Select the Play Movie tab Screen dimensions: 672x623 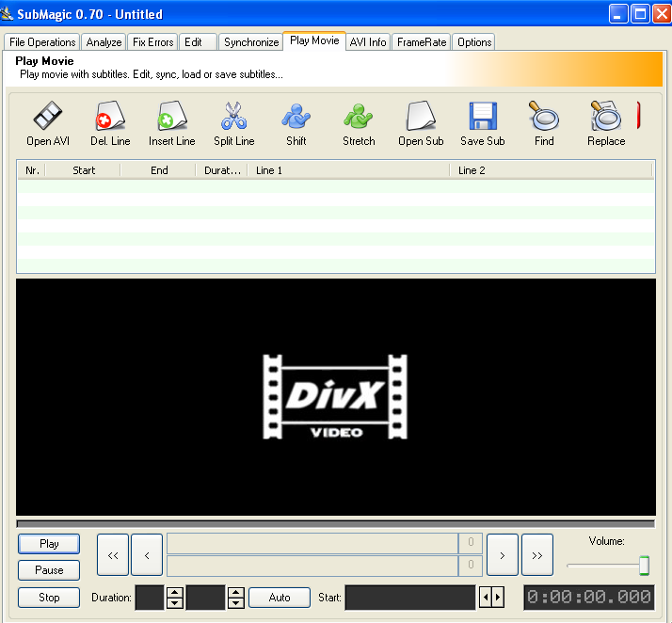coord(314,40)
